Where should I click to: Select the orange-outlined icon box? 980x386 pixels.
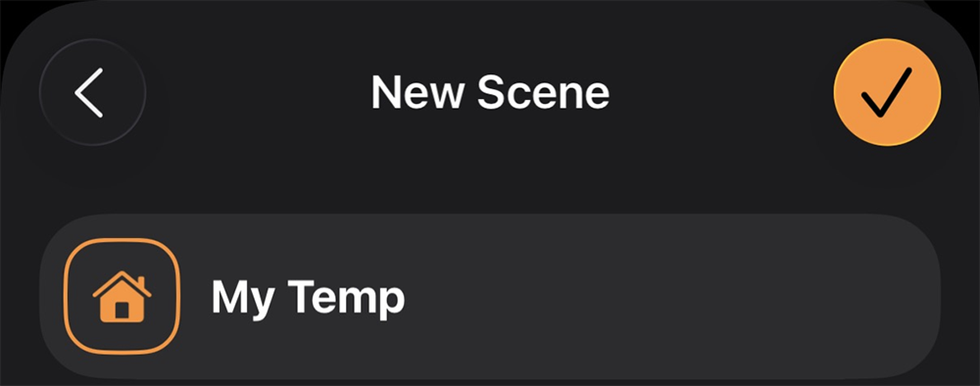[x=122, y=296]
